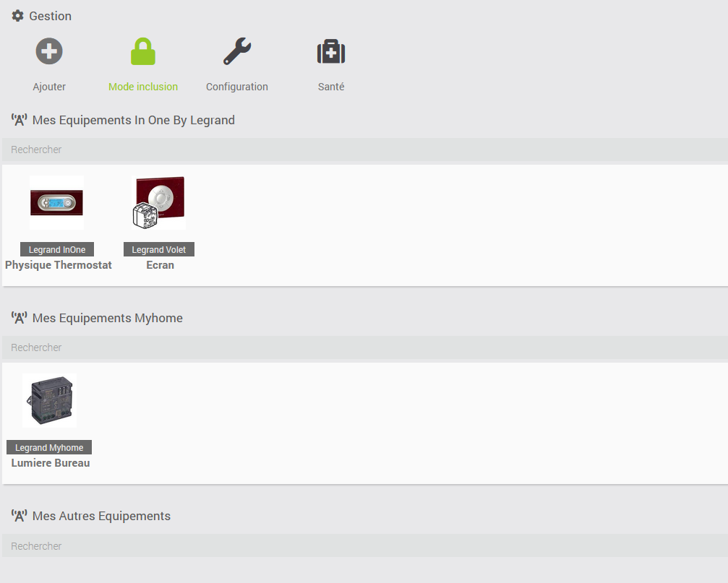
Task: Click the antenna icon beside Mes Autres Equipements
Action: (20, 516)
